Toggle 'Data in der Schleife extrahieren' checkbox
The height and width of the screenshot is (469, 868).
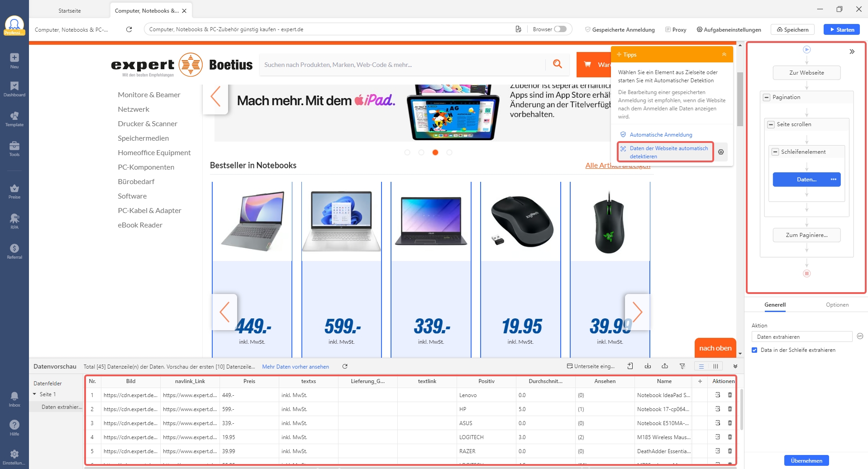pyautogui.click(x=754, y=350)
